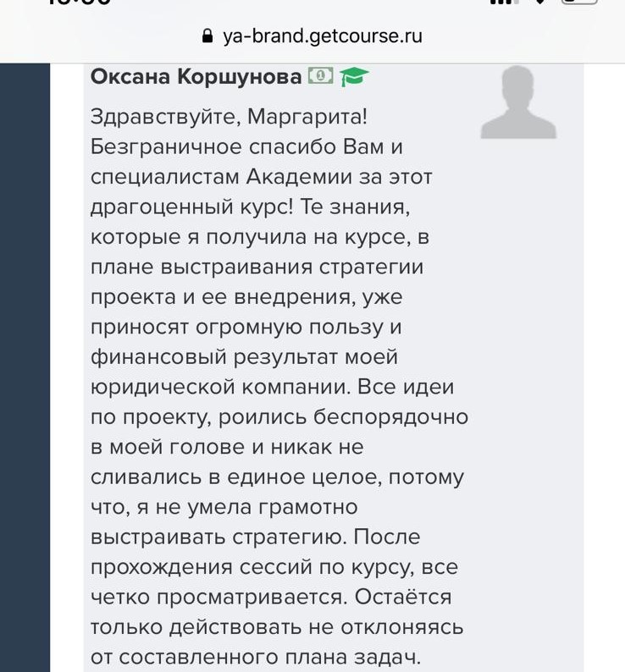Click the last line 'от составленного плана задач.'

(255, 657)
